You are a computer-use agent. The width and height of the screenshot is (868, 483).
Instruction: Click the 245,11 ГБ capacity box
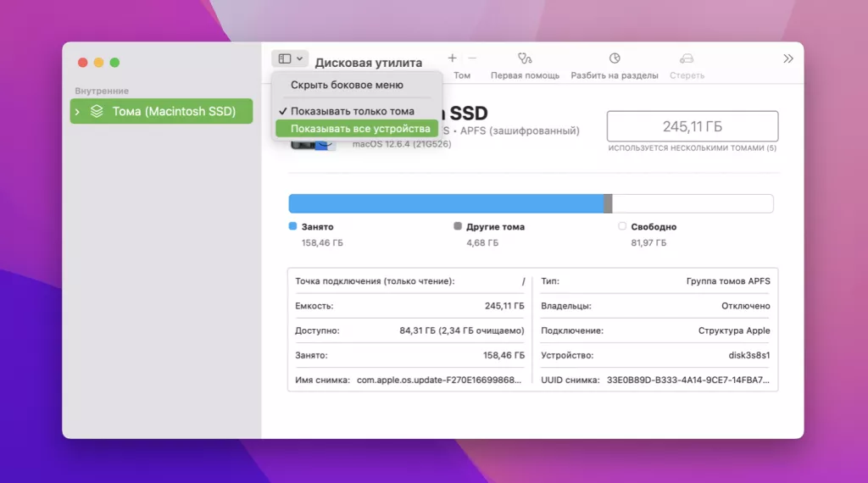[692, 126]
